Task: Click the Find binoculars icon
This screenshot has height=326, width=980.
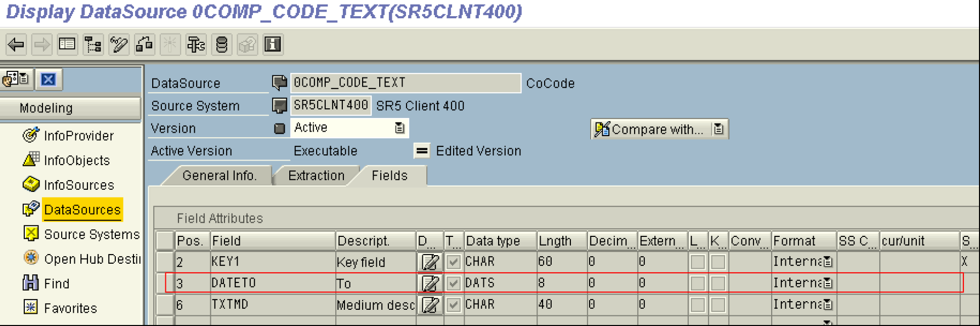Action: coord(31,282)
